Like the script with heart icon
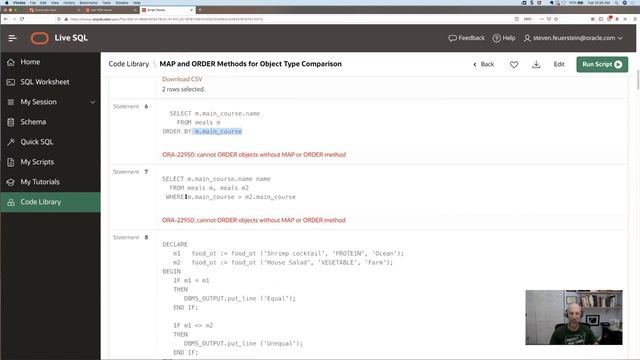Image resolution: width=640 pixels, height=360 pixels. [x=514, y=64]
